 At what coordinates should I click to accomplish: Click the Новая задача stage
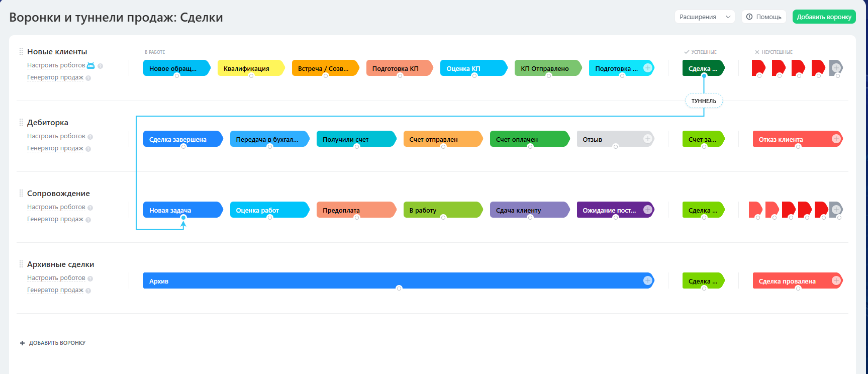(x=183, y=210)
